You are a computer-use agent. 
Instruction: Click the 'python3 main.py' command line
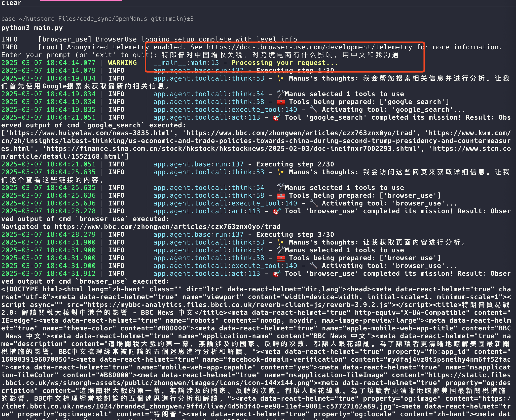pos(32,28)
